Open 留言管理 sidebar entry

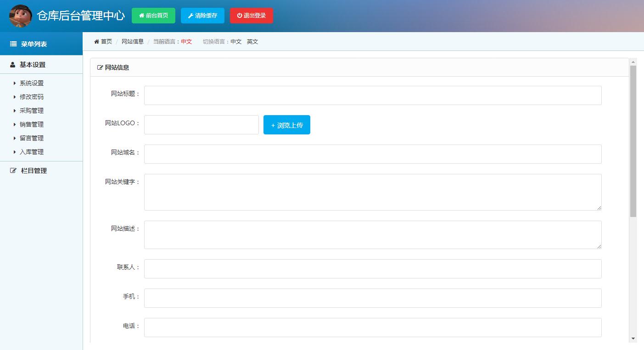click(31, 138)
